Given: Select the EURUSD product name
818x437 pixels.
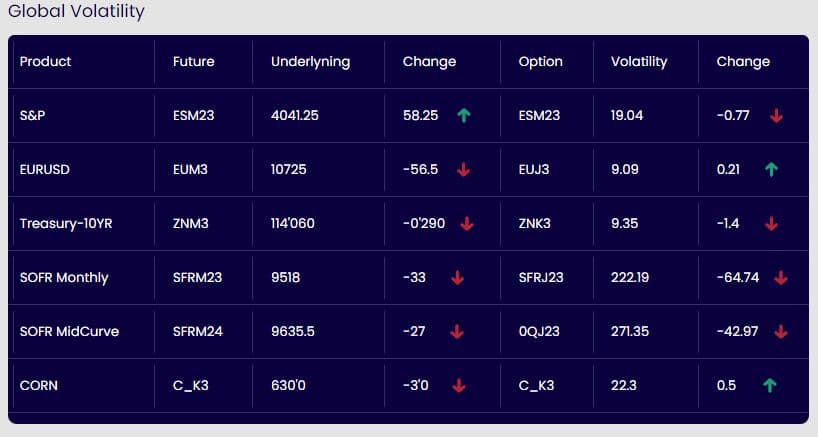Looking at the screenshot, I should 44,170.
